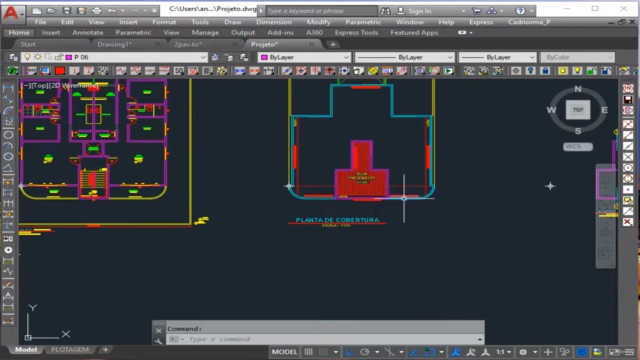
Task: Switch to the PLOTAGEM layout tab
Action: tap(70, 349)
